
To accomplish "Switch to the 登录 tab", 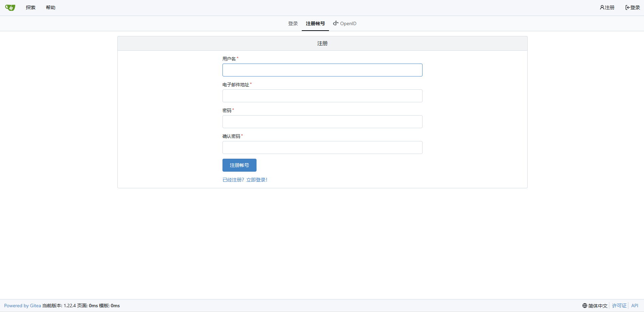I will pos(293,23).
